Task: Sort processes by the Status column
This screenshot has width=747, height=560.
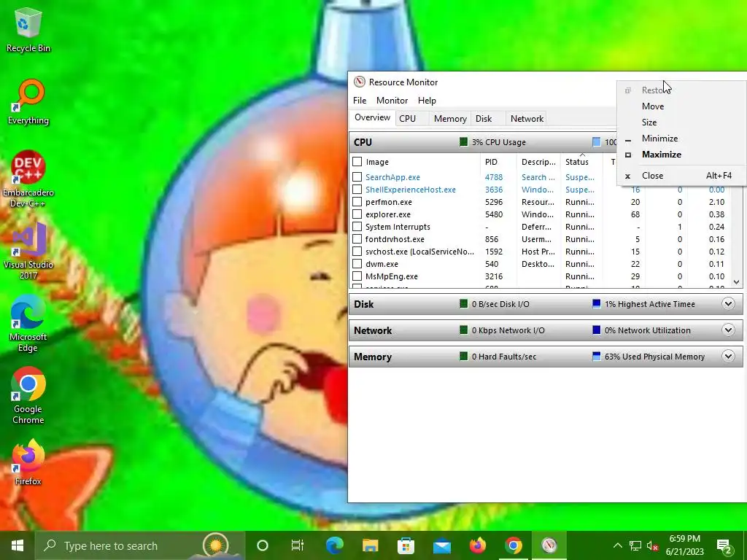Action: [581, 162]
